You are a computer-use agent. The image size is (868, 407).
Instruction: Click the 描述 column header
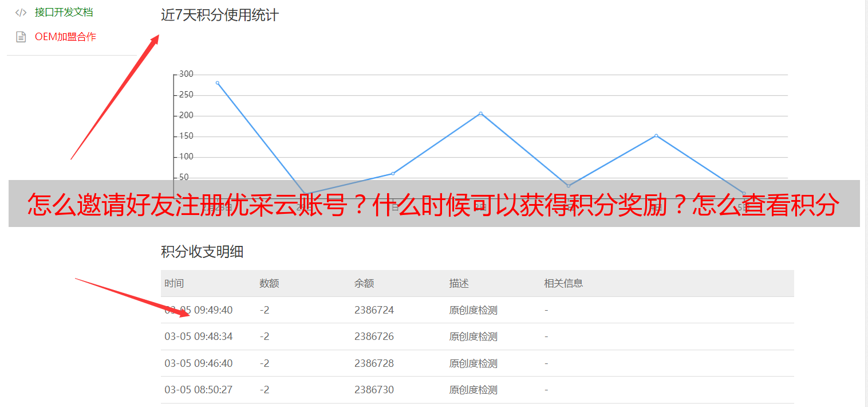pyautogui.click(x=459, y=283)
